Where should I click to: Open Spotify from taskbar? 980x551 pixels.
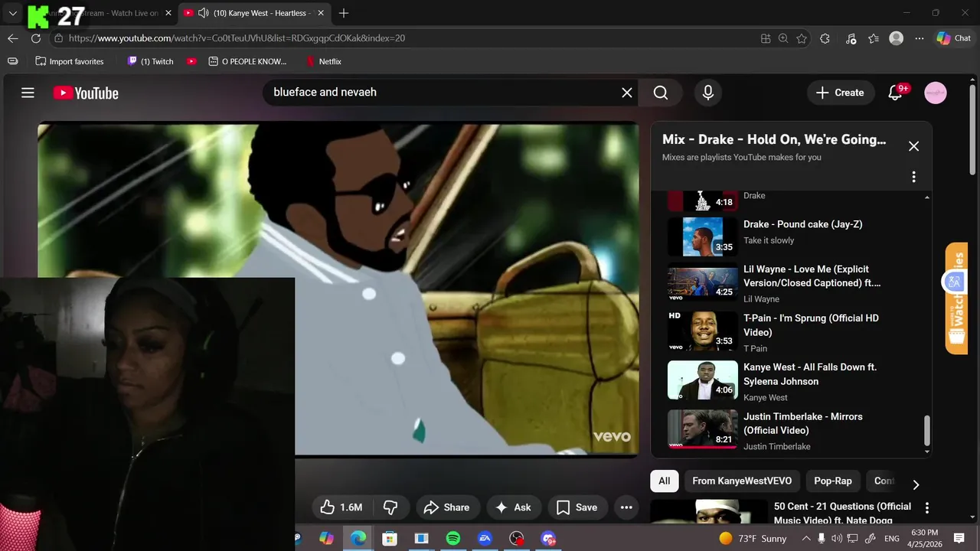pos(452,539)
